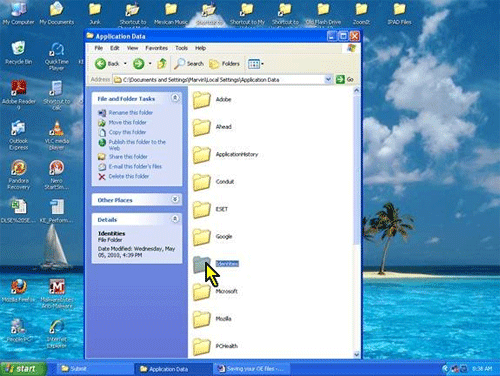Open the Tools menu
The width and height of the screenshot is (500, 376).
[x=182, y=48]
